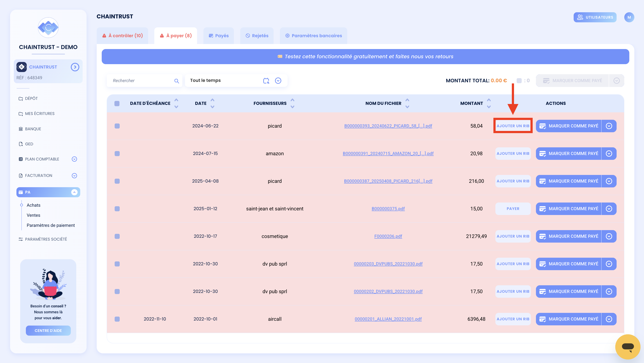Screen dimensions: 644x363
Task: Open Paramètres Société settings
Action: (43, 239)
